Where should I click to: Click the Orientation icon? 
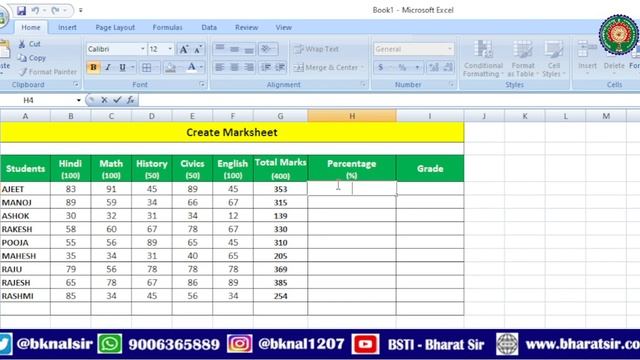[x=268, y=49]
